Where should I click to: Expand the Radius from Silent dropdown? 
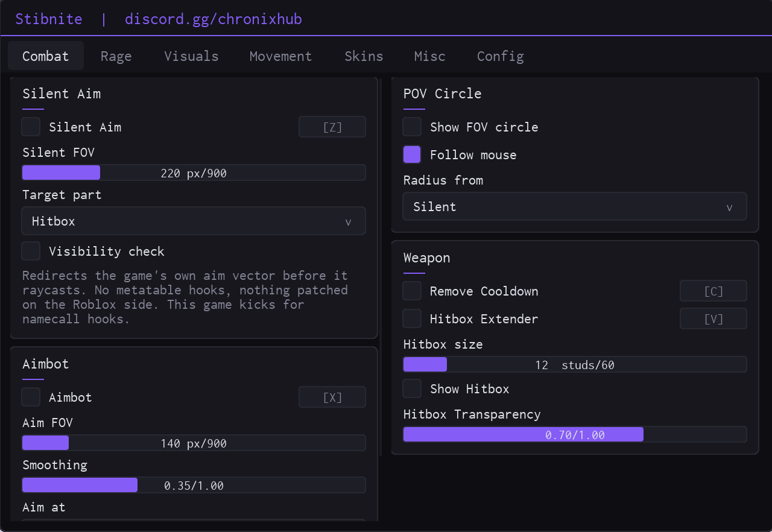tap(575, 207)
